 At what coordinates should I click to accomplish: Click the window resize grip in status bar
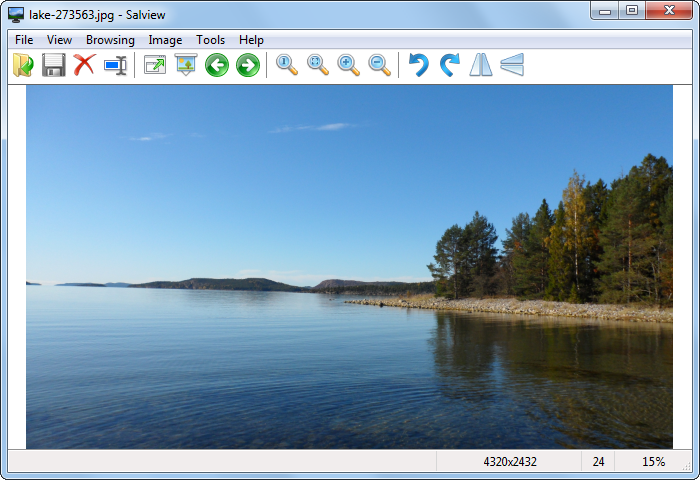tap(688, 466)
